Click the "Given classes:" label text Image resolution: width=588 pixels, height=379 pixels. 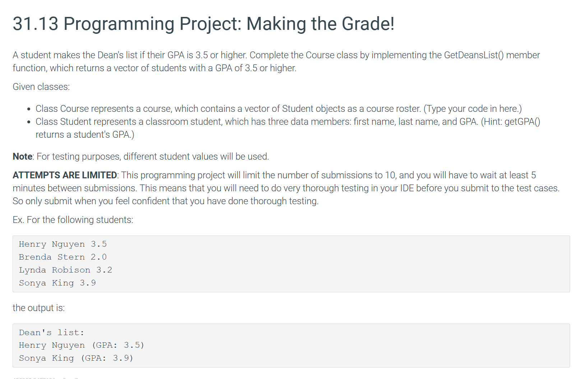click(41, 87)
